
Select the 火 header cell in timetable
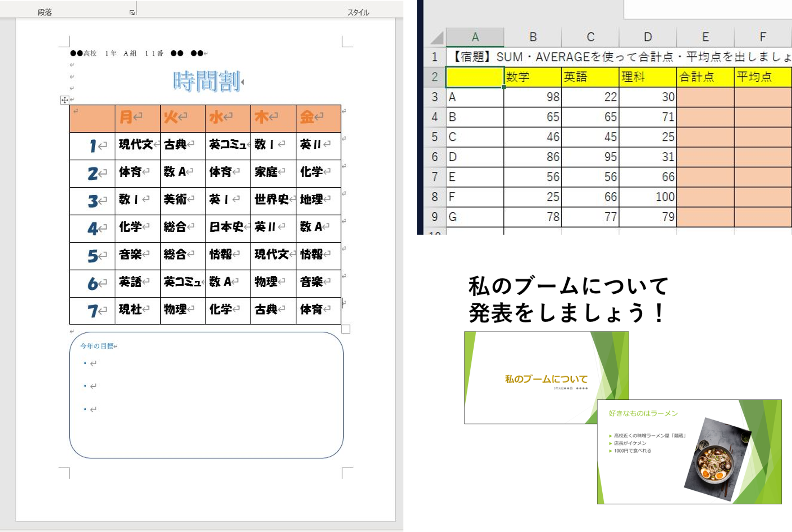coord(183,118)
